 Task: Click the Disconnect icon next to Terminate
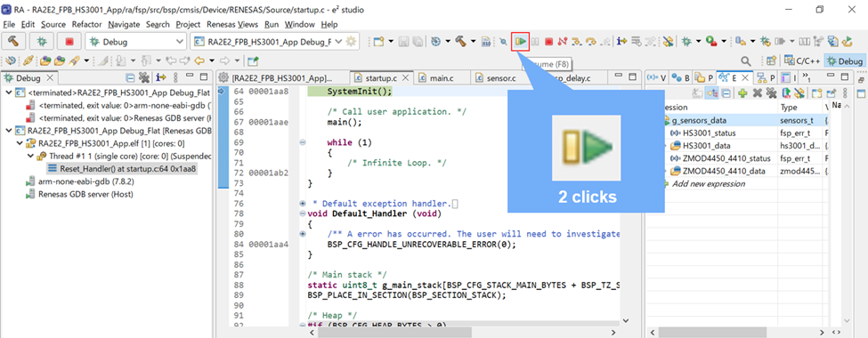(x=563, y=42)
